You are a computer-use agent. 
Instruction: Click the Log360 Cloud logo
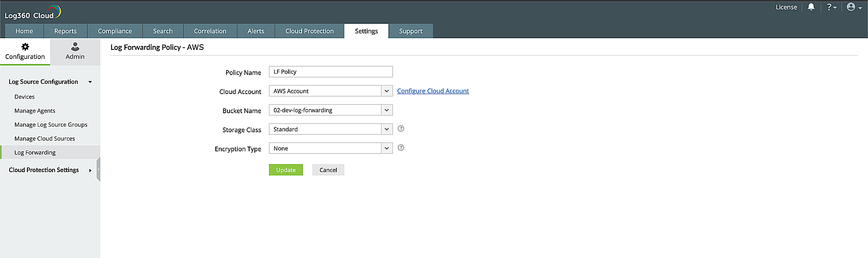point(33,13)
